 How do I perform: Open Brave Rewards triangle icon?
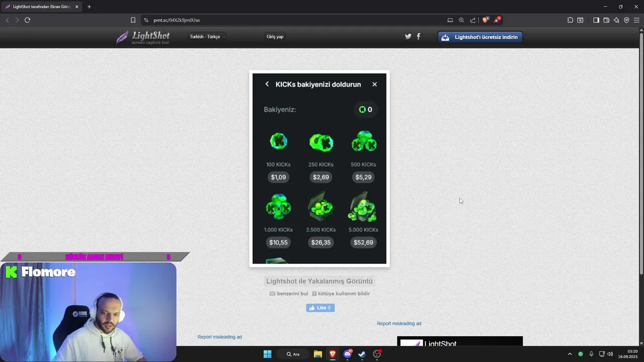tap(497, 20)
